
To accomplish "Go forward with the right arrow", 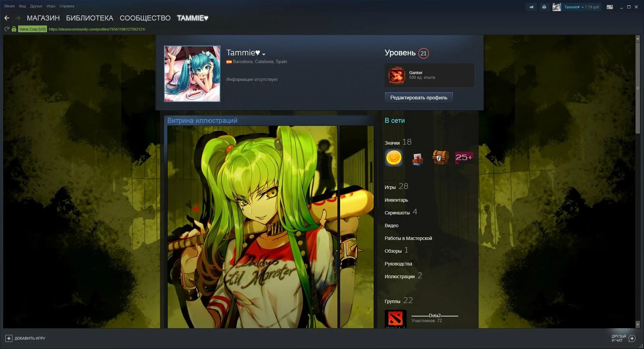I will pos(18,18).
